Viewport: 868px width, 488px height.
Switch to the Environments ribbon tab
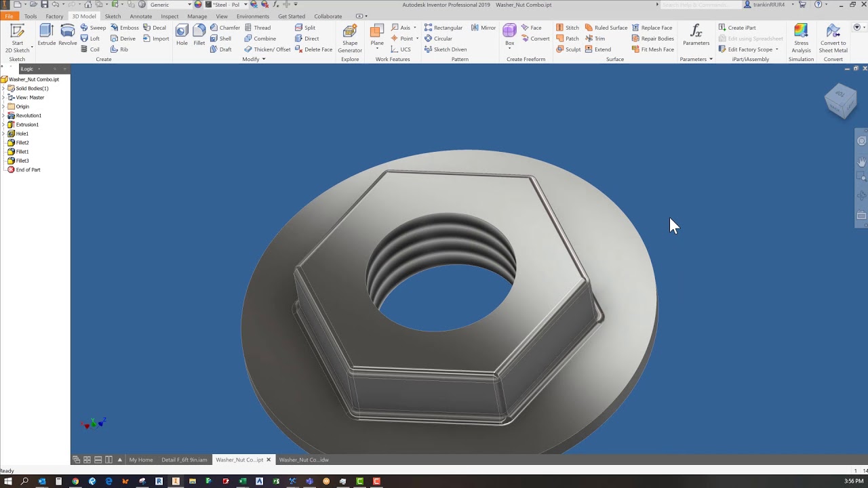tap(253, 16)
